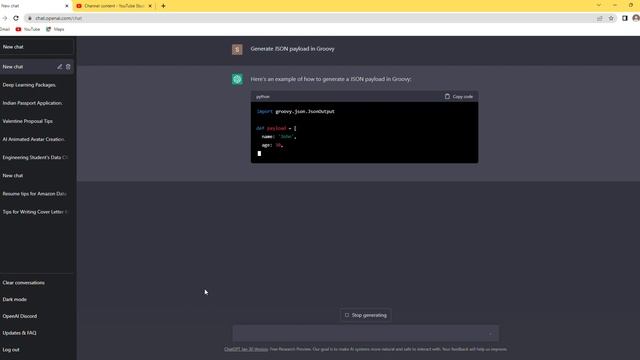Click the clipboard icon beside Copy code

(447, 96)
